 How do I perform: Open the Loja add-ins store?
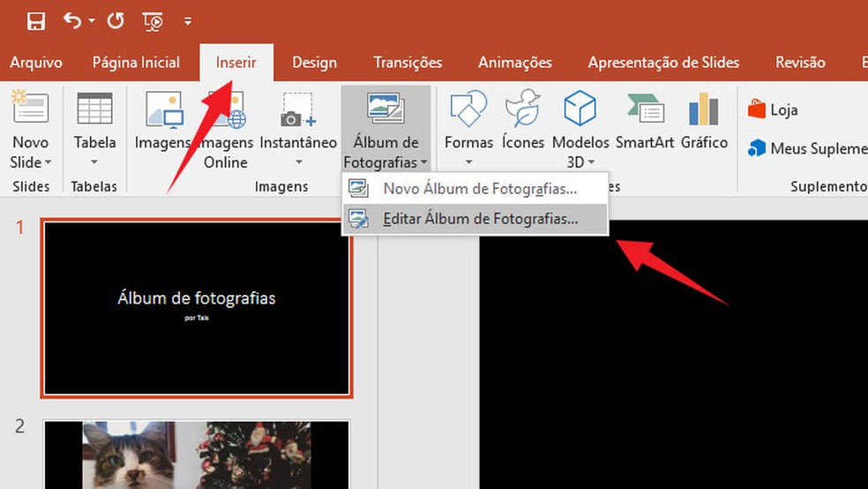[773, 109]
